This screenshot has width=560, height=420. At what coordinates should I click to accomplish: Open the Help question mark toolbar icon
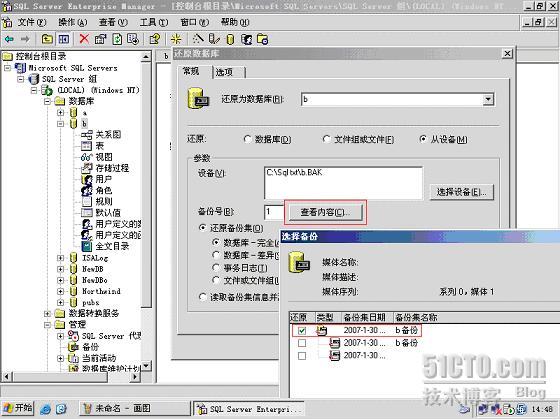155,39
